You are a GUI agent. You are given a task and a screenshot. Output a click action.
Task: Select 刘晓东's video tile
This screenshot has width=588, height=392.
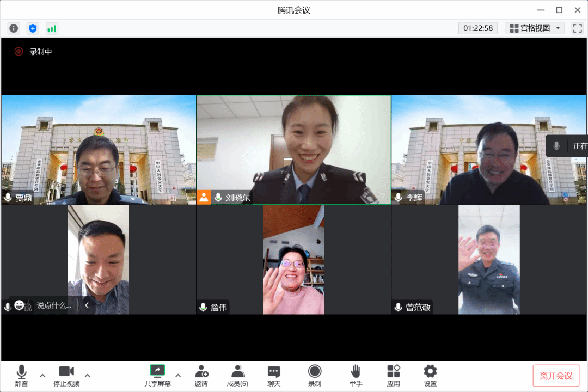pos(293,150)
